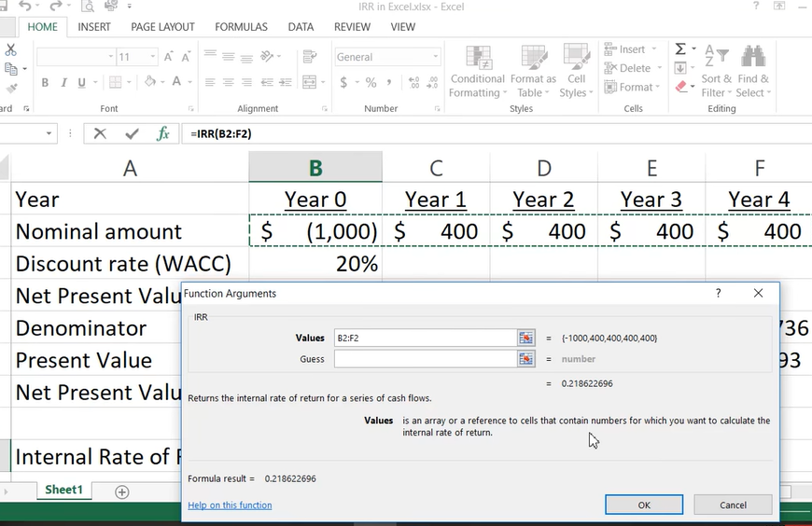Click Redo in Quick Access Toolbar
This screenshot has width=812, height=526.
[55, 7]
